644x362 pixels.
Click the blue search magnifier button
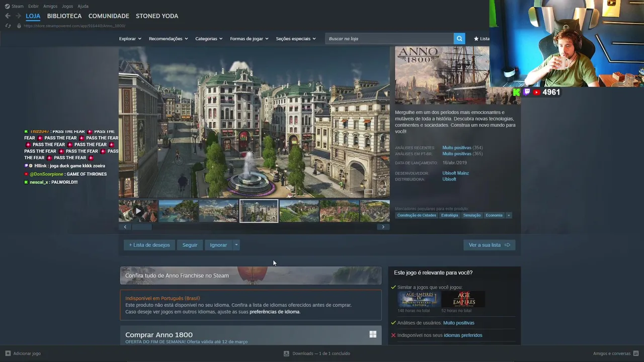click(459, 39)
